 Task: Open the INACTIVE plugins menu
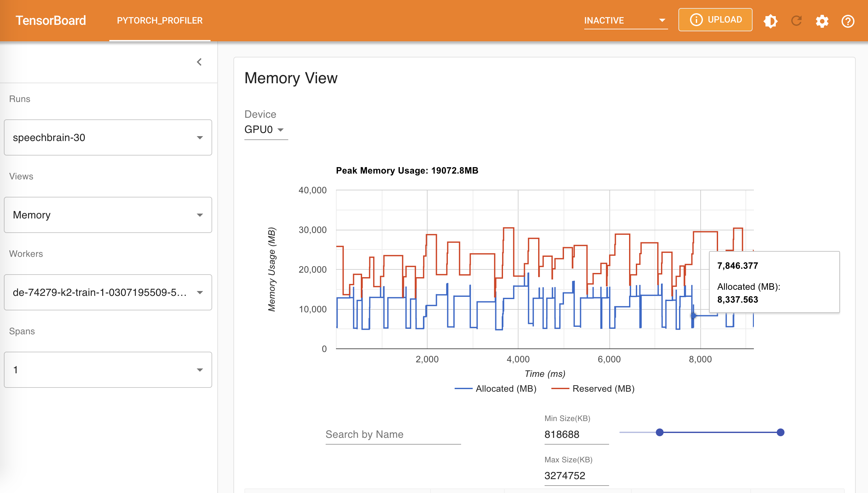coord(625,20)
